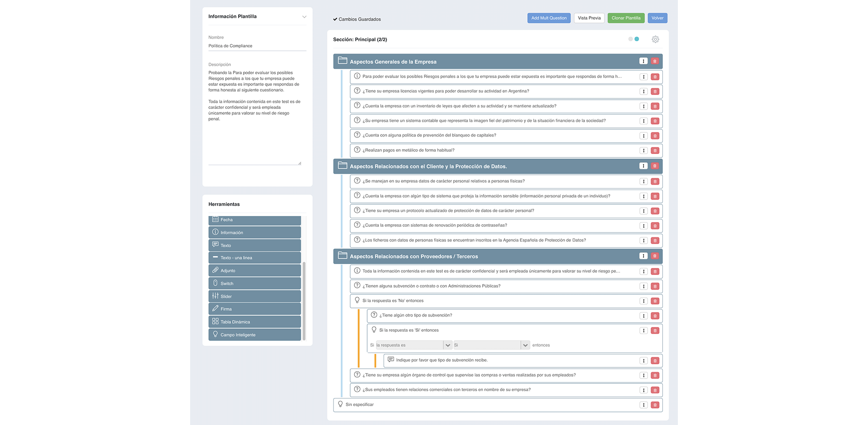Delete 'órgano de control' question
The height and width of the screenshot is (425, 868).
(655, 376)
